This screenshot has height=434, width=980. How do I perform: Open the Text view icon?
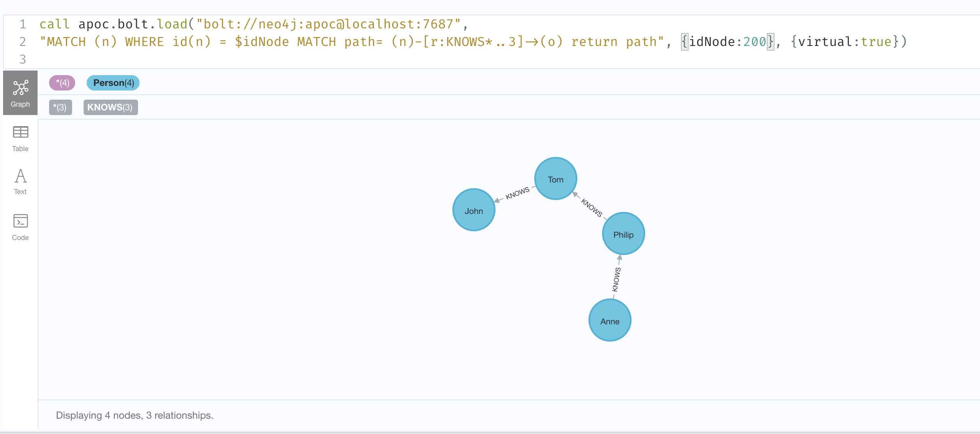coord(20,182)
